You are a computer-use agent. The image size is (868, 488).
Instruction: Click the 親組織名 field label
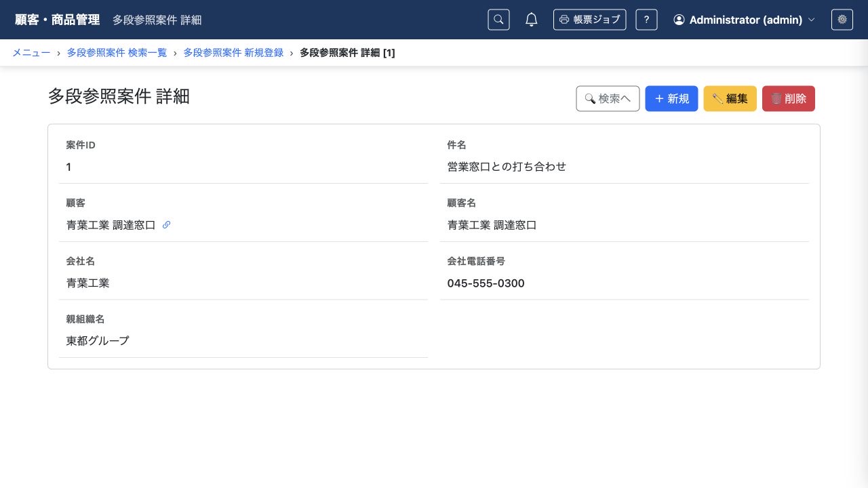(85, 319)
